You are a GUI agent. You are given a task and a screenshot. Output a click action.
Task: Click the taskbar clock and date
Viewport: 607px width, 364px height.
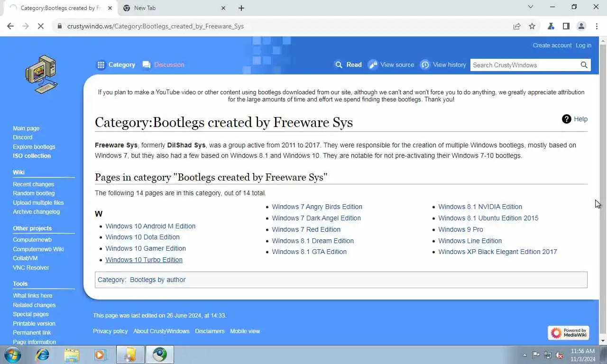click(x=583, y=355)
